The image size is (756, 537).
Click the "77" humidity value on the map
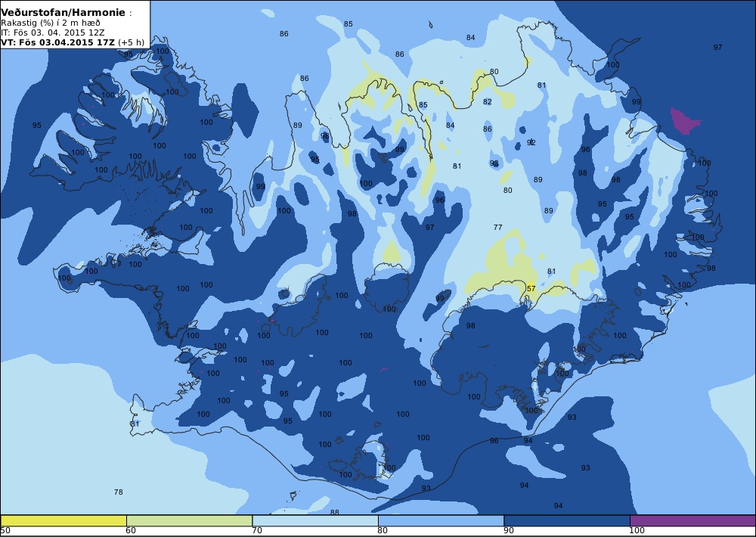click(498, 227)
